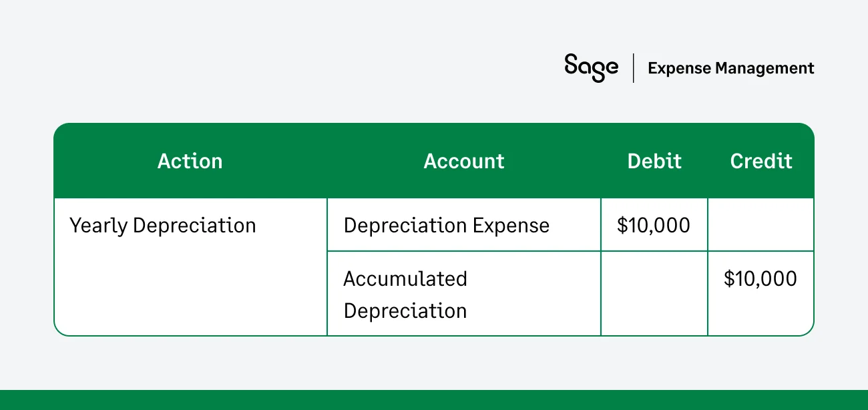
Task: Click the Debit column header
Action: 654,161
